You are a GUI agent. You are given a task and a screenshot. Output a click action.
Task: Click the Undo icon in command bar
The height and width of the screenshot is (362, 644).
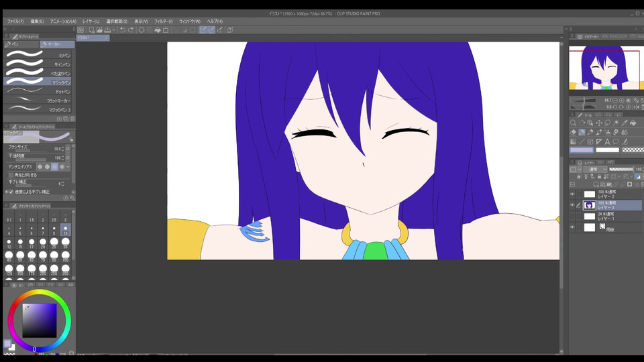pyautogui.click(x=122, y=30)
